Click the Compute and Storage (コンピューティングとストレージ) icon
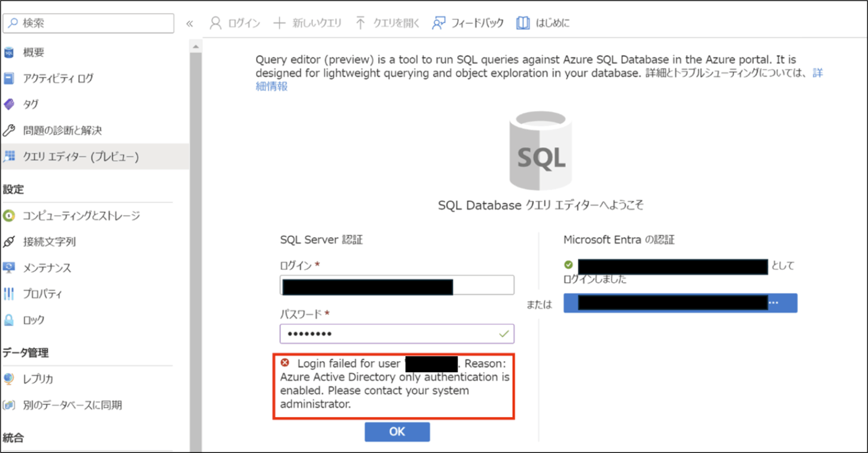Screen dimensions: 868x453 pos(9,216)
